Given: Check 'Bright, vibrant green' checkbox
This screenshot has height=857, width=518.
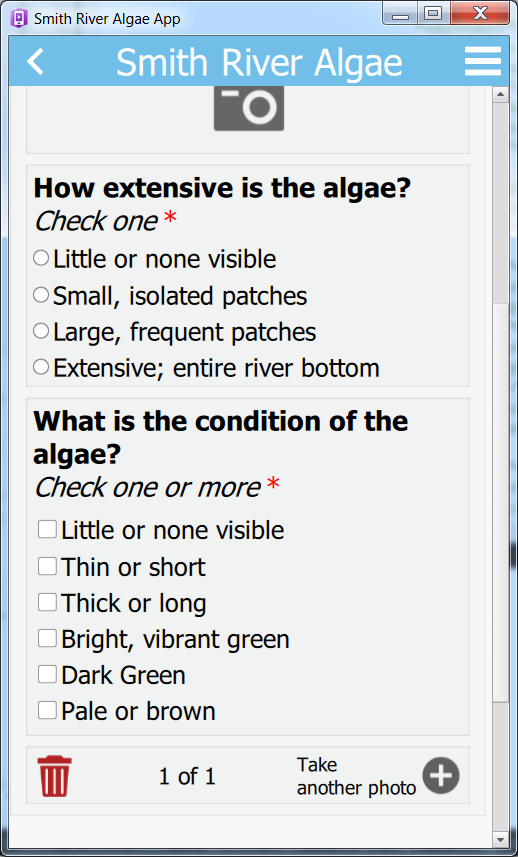Looking at the screenshot, I should pyautogui.click(x=48, y=638).
